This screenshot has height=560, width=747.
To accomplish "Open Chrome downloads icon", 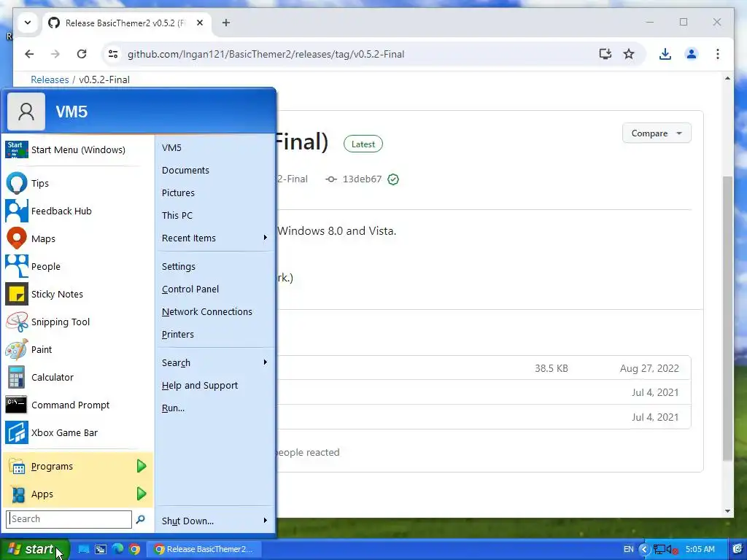I will click(x=665, y=54).
